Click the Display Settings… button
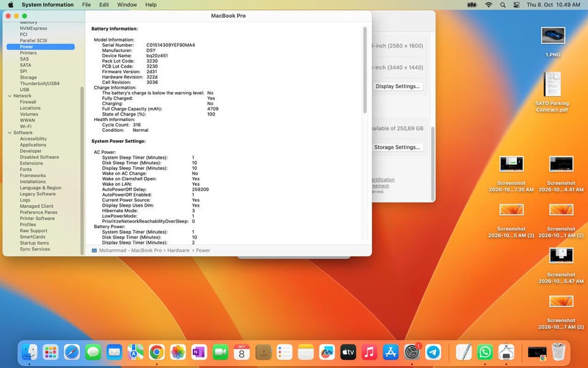This screenshot has width=588, height=368. coord(398,86)
